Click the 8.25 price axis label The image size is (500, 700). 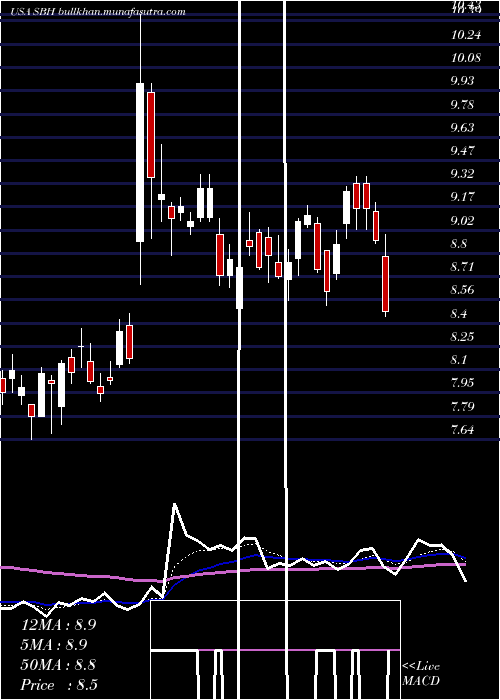[x=462, y=337]
